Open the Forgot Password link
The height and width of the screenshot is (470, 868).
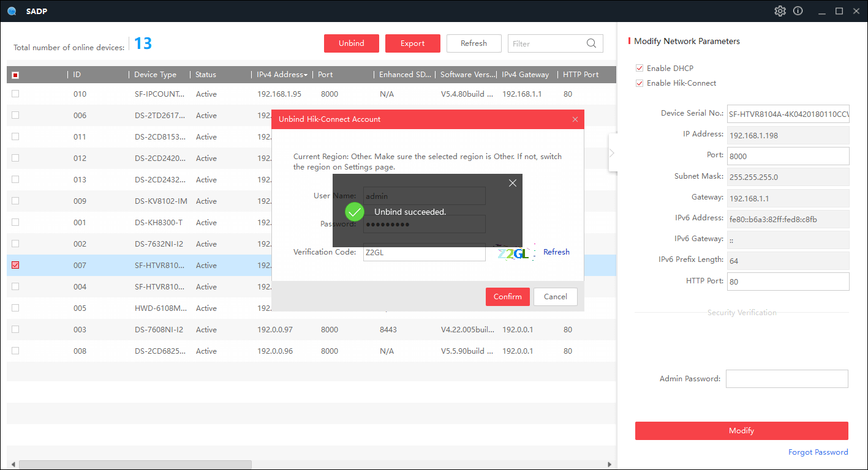tap(818, 452)
